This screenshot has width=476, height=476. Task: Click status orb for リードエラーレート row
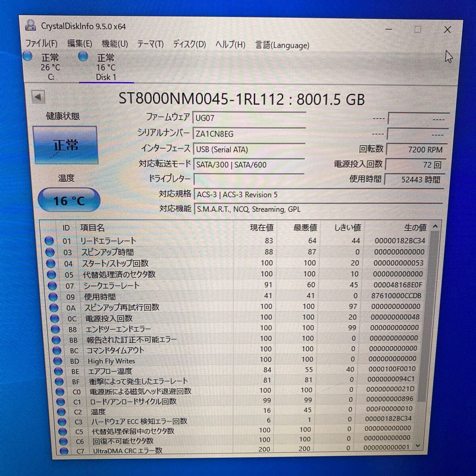click(49, 240)
